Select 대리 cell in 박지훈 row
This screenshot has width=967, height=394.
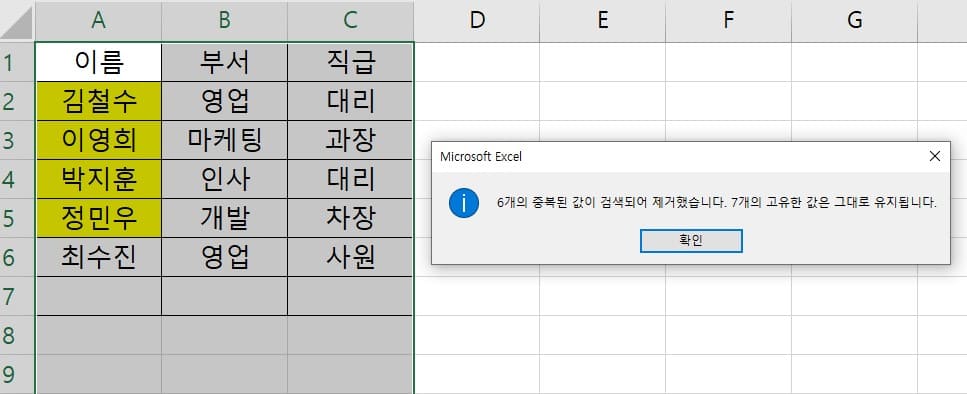(x=350, y=179)
